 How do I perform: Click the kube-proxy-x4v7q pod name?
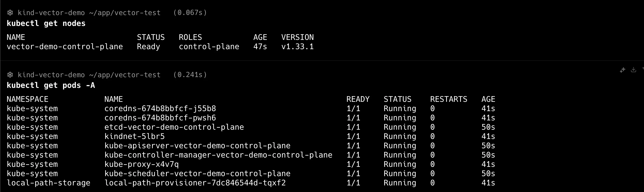[141, 164]
